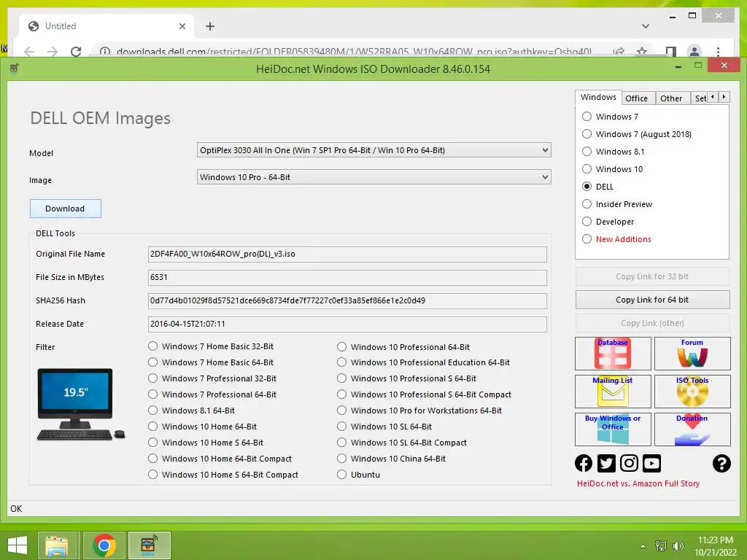Open the YouTube icon
The width and height of the screenshot is (747, 560).
pos(651,463)
